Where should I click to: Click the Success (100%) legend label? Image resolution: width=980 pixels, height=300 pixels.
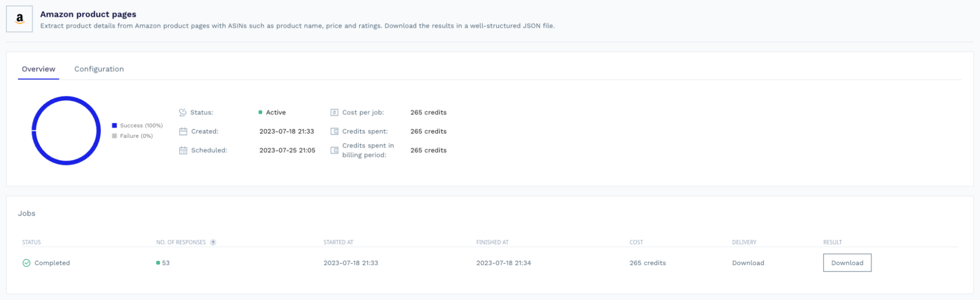pos(141,125)
